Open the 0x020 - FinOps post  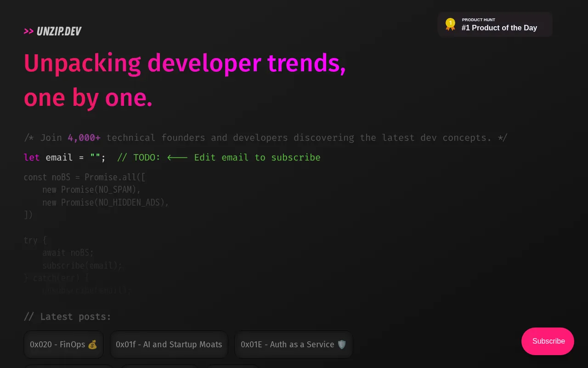[x=63, y=345]
